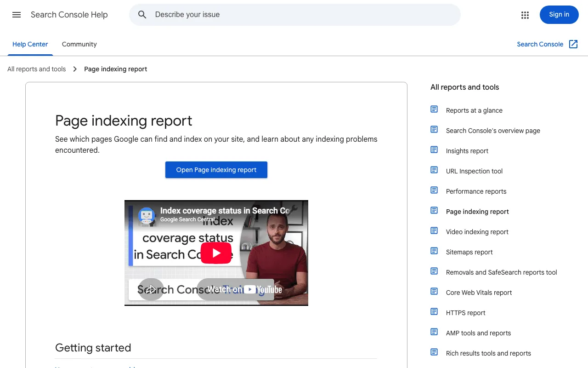Click the article icon beside Reports at a glance
The image size is (588, 368).
434,109
